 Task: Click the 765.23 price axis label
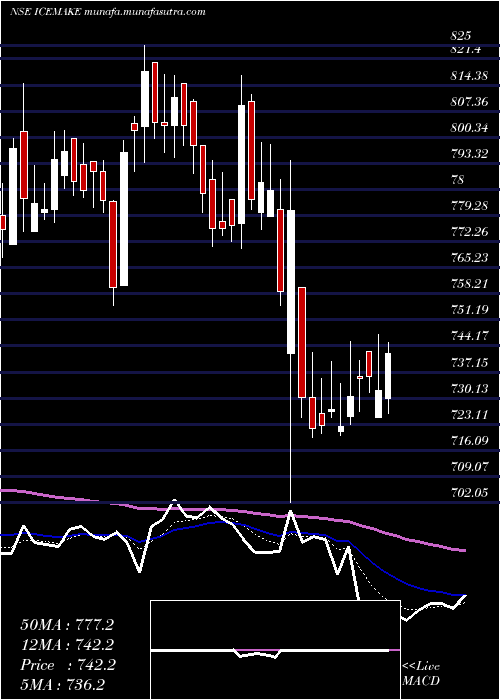469,258
